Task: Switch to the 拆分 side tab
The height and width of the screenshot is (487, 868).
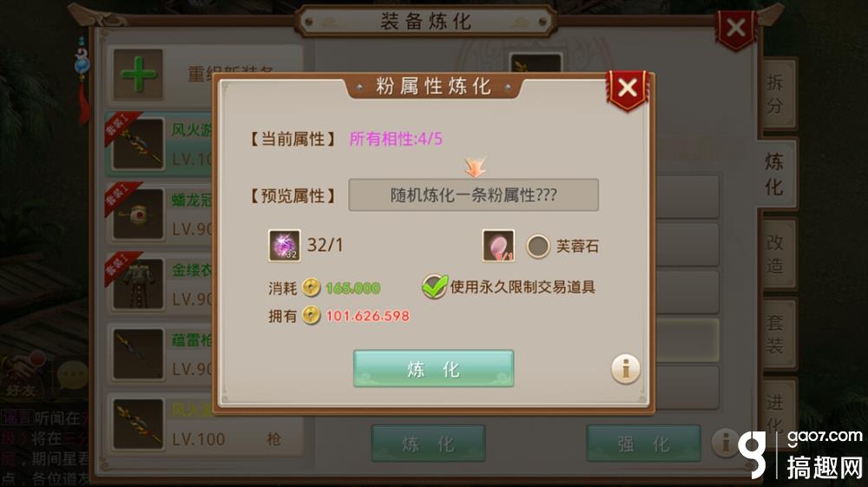Action: pos(775,94)
